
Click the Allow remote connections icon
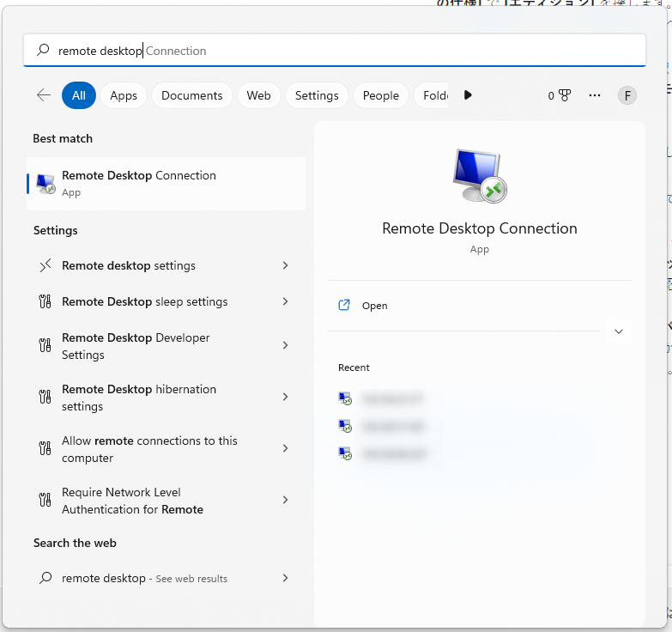(45, 448)
